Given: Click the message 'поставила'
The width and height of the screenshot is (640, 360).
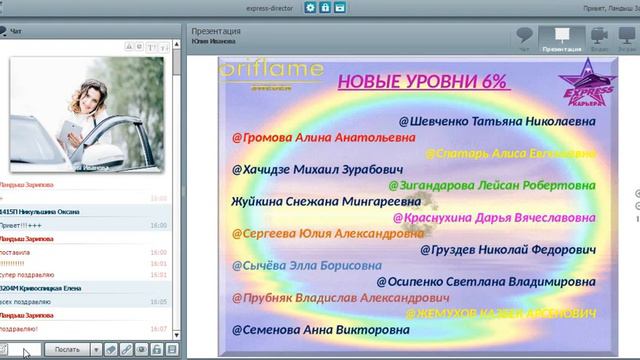Looking at the screenshot, I should 15,252.
